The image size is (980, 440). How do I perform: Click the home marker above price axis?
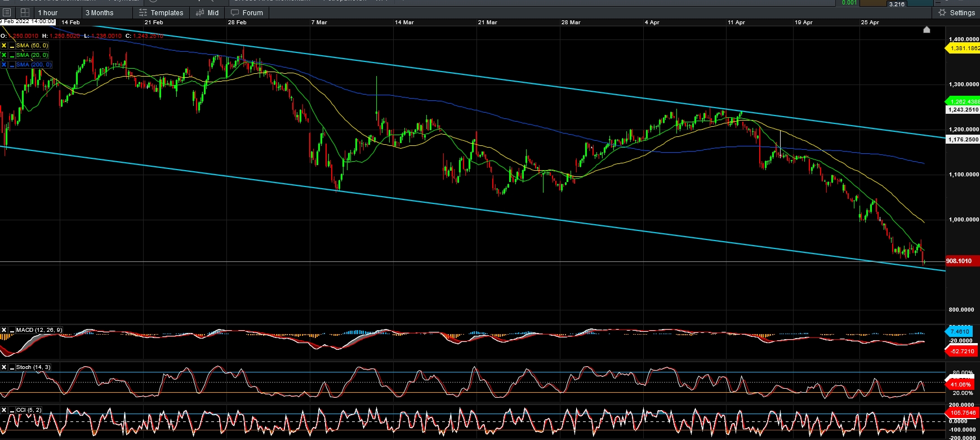tap(926, 29)
